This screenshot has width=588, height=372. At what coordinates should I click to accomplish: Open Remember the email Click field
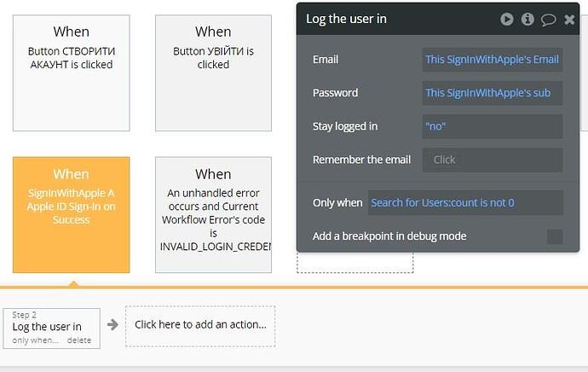pos(493,160)
